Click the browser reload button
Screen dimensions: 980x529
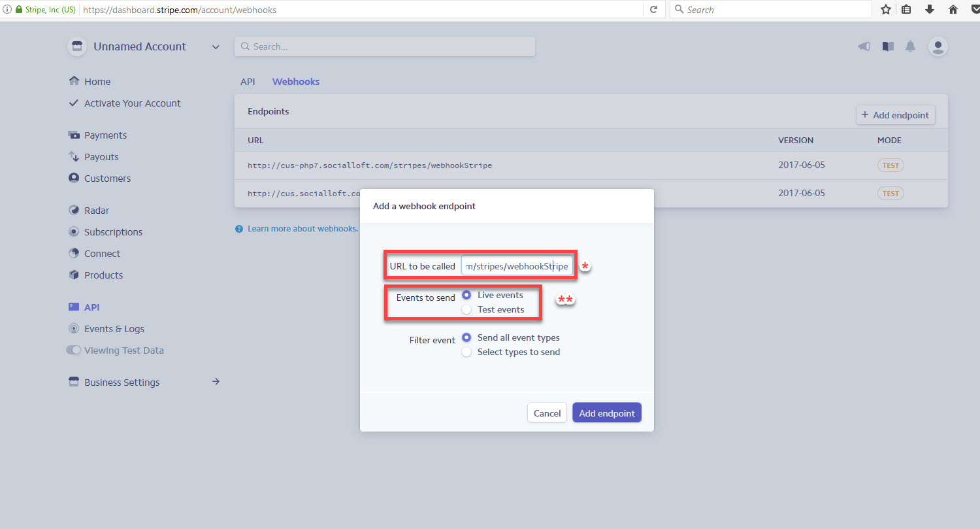(653, 9)
